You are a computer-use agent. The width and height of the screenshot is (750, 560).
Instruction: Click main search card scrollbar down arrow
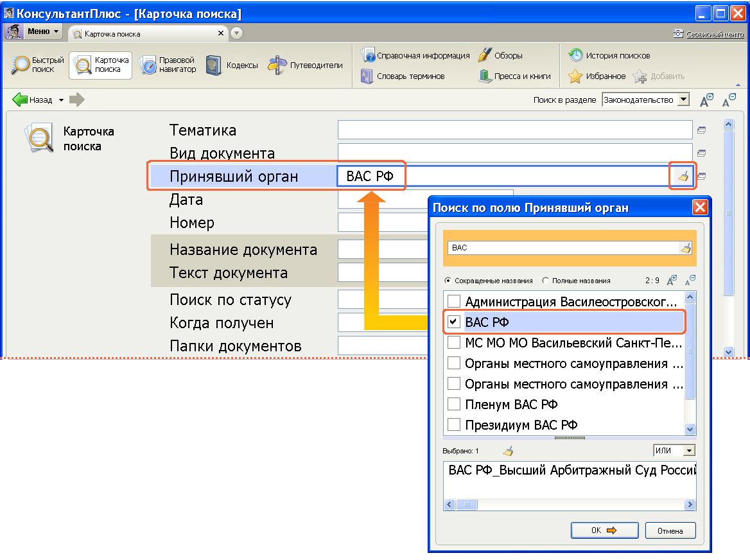[728, 352]
